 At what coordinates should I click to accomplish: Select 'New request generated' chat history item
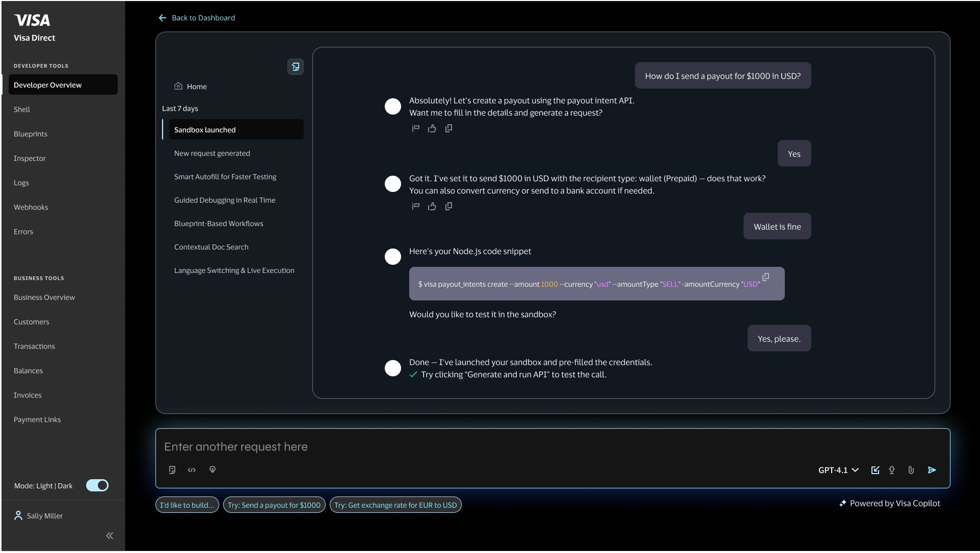click(x=212, y=153)
